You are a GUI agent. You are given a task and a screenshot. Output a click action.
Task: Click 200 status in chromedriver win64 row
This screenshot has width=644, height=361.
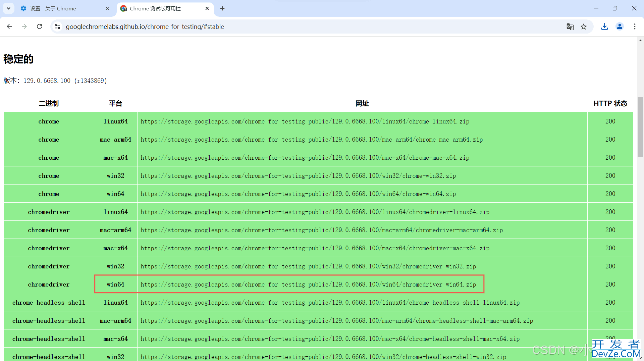click(x=610, y=285)
